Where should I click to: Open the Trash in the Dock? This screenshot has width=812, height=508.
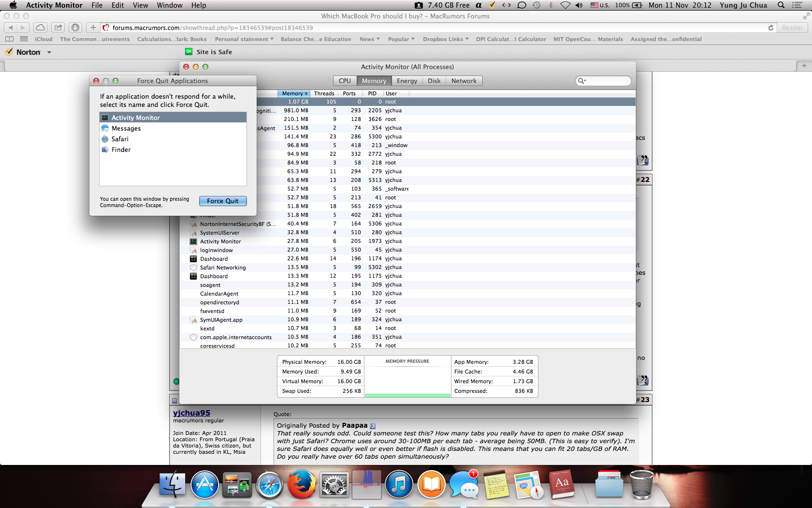pyautogui.click(x=642, y=484)
